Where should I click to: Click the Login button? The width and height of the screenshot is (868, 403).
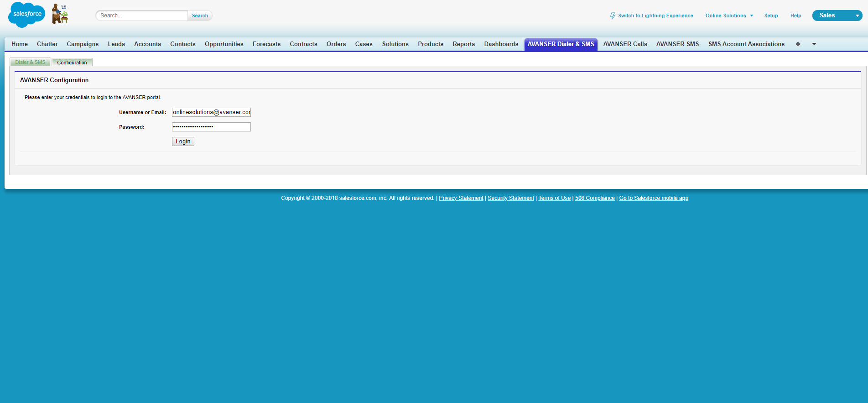coord(183,141)
